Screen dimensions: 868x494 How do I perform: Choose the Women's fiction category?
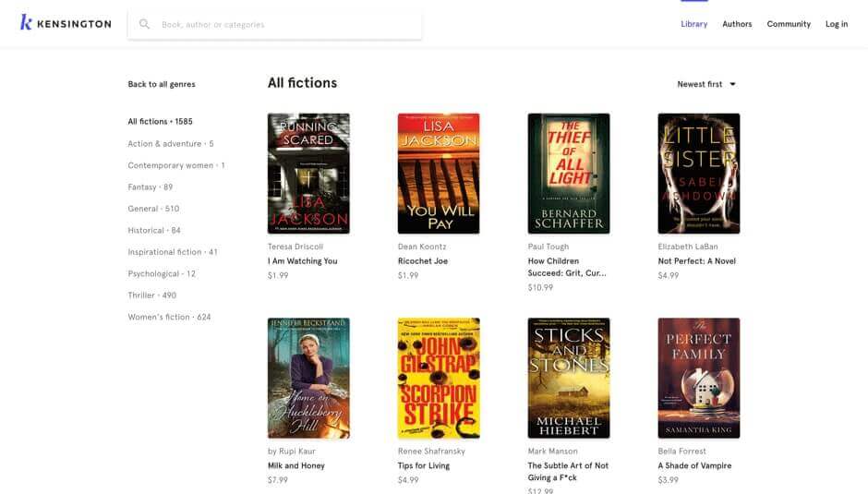point(169,318)
